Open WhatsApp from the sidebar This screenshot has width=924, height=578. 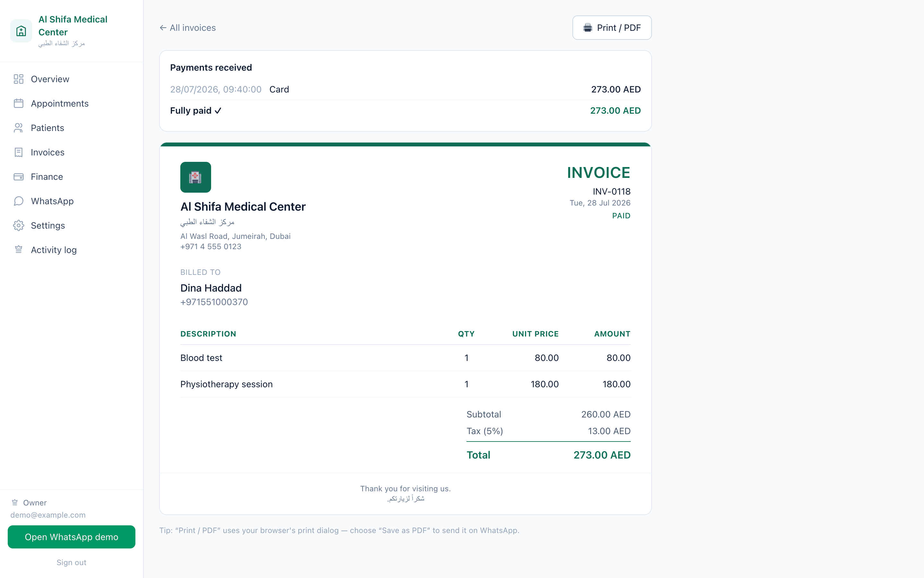coord(72,201)
